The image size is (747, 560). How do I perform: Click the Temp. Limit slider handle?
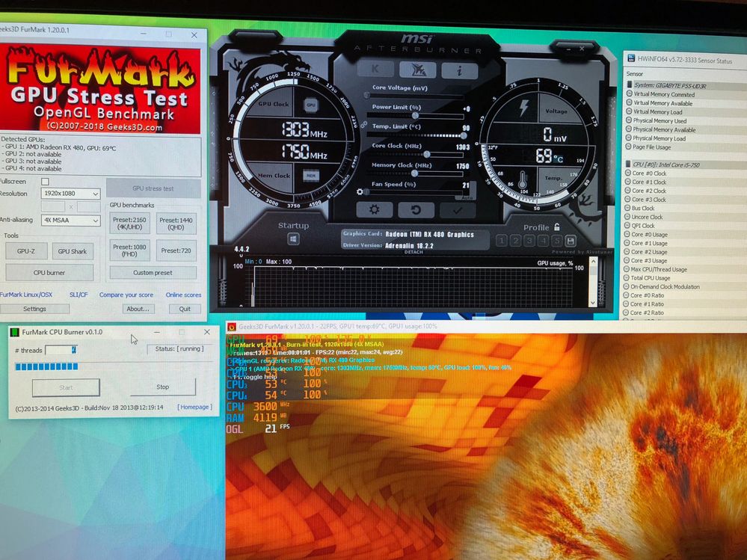click(463, 135)
